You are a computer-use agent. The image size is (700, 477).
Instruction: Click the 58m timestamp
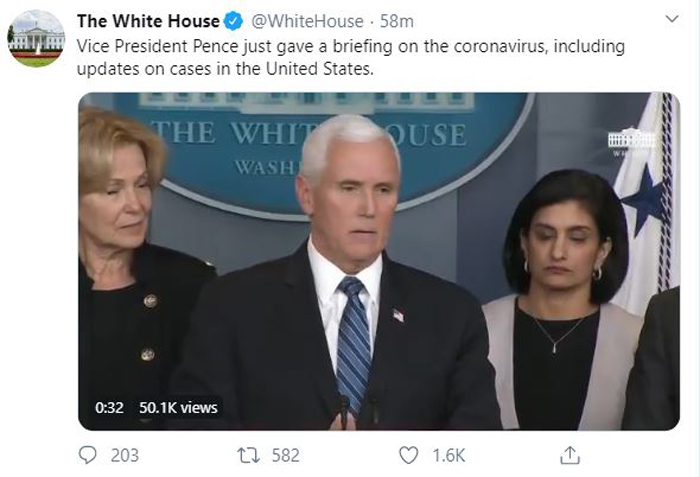(x=396, y=21)
